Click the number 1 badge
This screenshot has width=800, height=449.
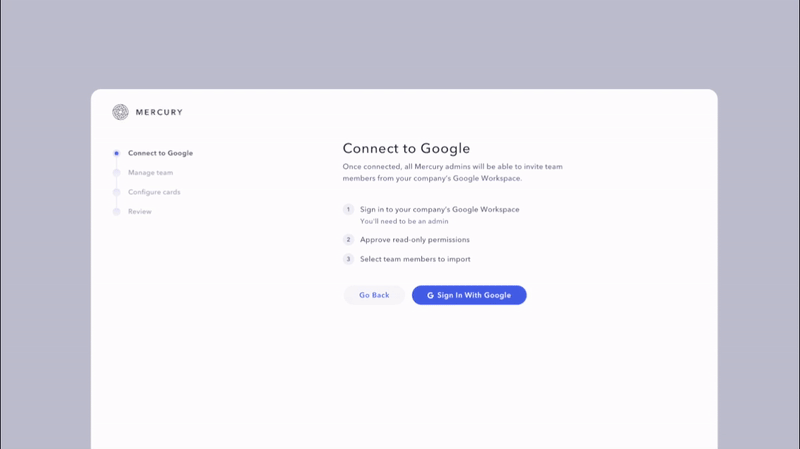[348, 210]
